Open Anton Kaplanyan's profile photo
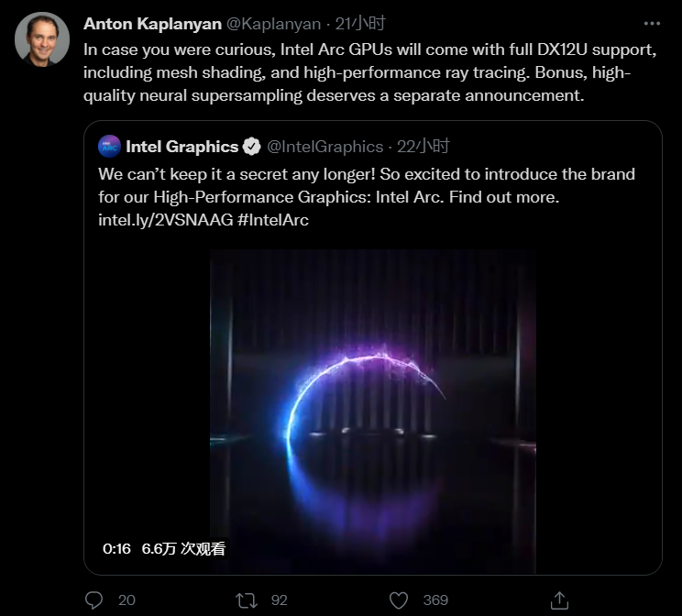 pyautogui.click(x=42, y=39)
